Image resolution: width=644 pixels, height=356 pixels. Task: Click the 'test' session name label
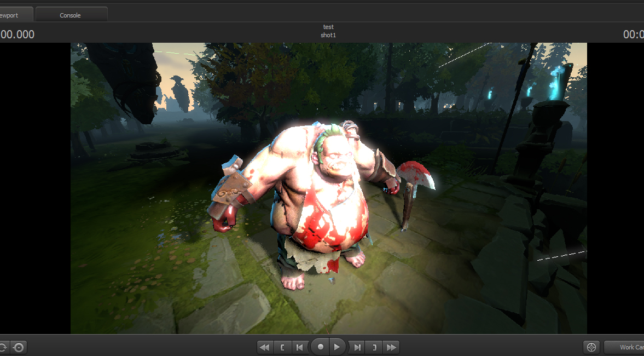pos(328,27)
